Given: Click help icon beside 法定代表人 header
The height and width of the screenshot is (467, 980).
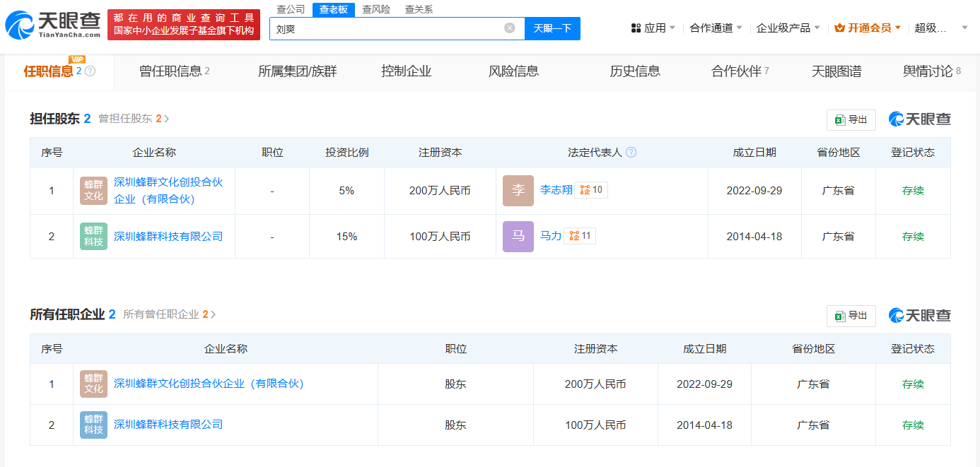Looking at the screenshot, I should 631,153.
